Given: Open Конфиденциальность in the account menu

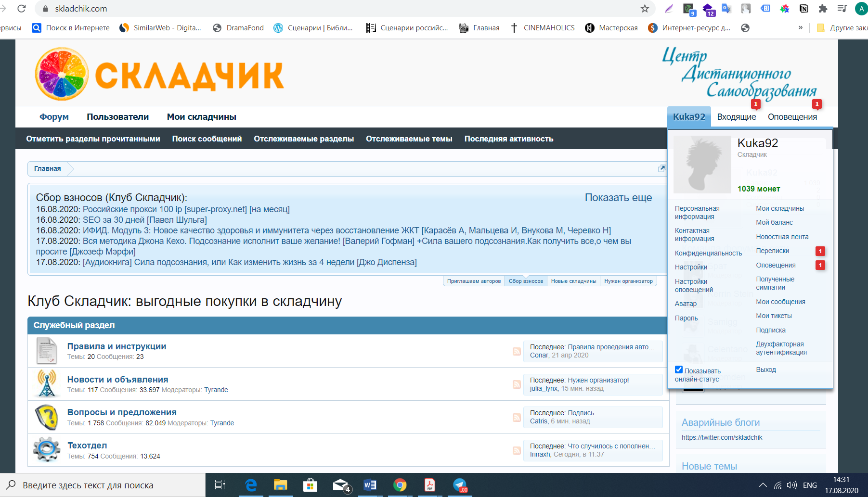Looking at the screenshot, I should click(x=708, y=253).
